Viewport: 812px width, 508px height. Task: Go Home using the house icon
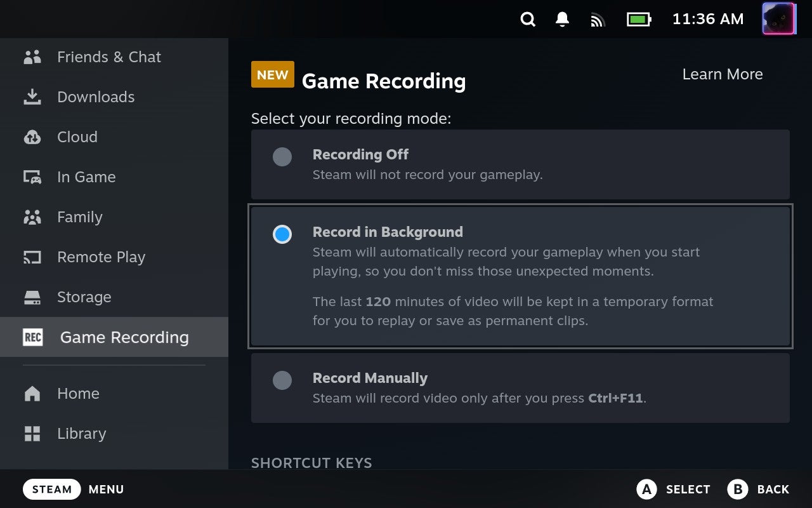(32, 393)
